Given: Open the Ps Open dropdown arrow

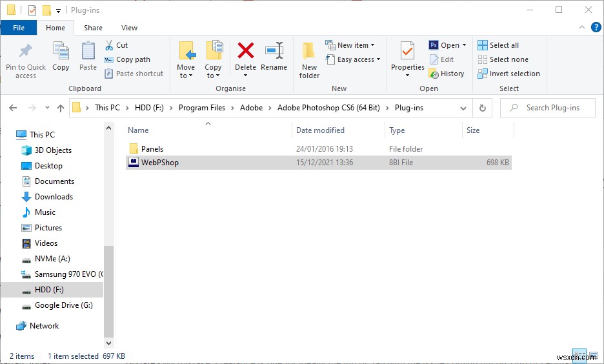Looking at the screenshot, I should [x=464, y=45].
